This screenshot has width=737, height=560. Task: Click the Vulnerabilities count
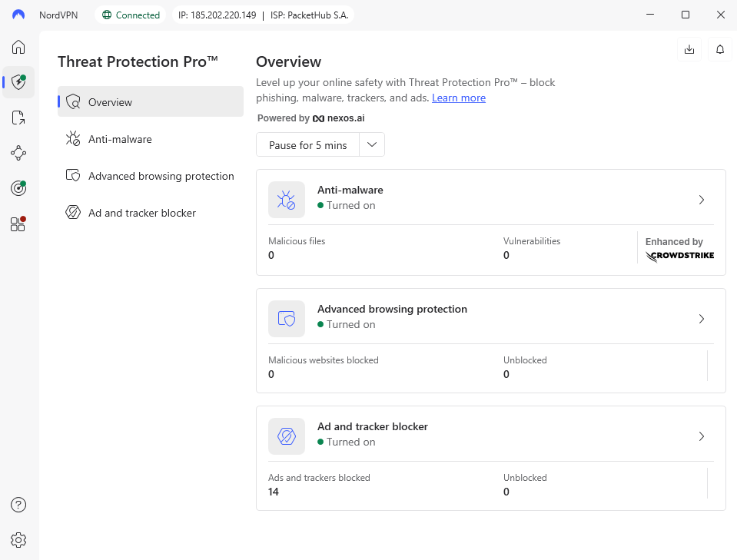(x=506, y=255)
